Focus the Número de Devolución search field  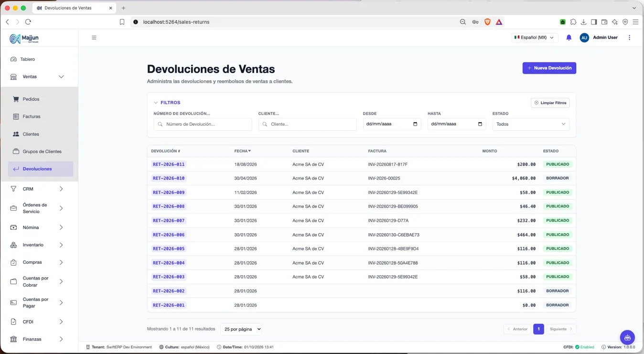point(203,124)
